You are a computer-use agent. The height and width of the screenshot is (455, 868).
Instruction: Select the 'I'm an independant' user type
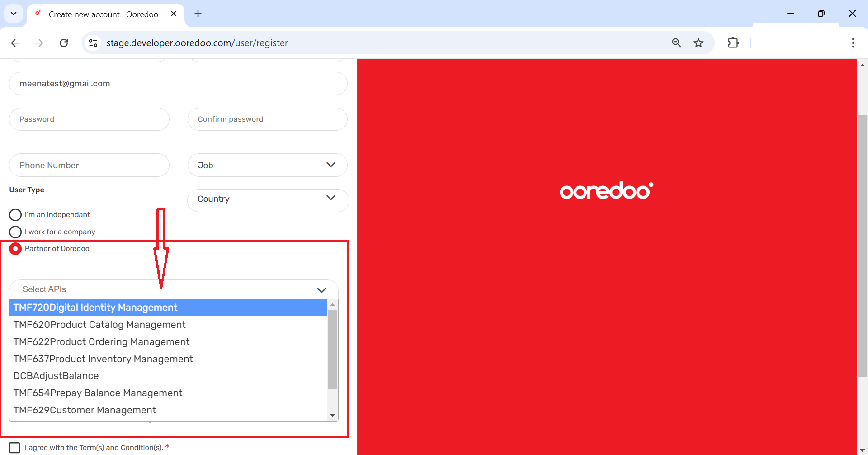pyautogui.click(x=15, y=214)
